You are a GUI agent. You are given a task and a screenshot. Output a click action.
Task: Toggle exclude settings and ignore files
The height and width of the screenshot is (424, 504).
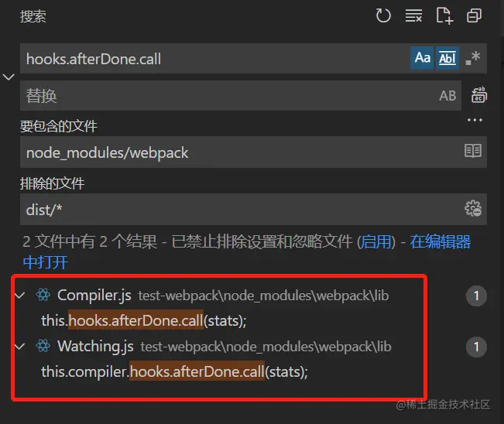pos(473,208)
